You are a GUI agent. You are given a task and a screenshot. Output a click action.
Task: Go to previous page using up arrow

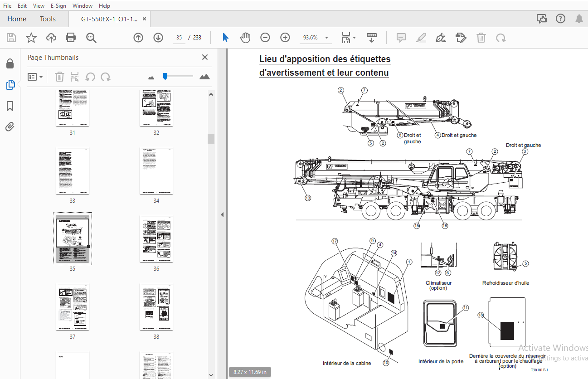(138, 38)
